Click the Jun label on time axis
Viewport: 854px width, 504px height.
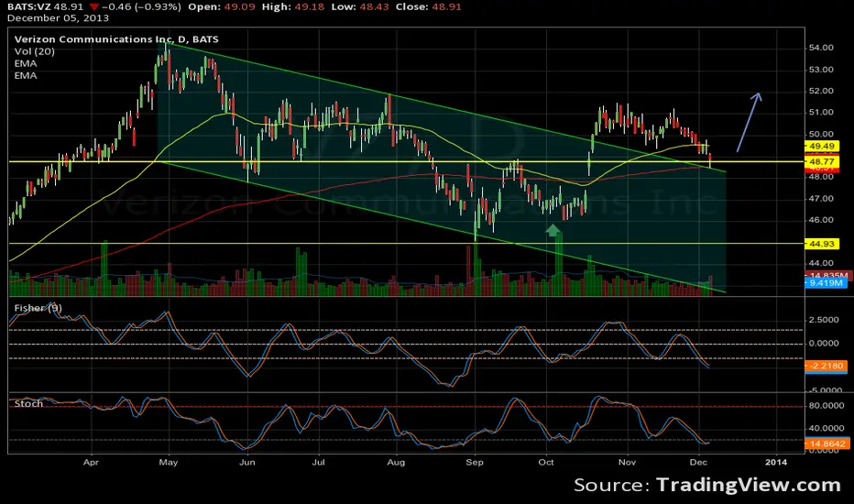click(x=246, y=462)
